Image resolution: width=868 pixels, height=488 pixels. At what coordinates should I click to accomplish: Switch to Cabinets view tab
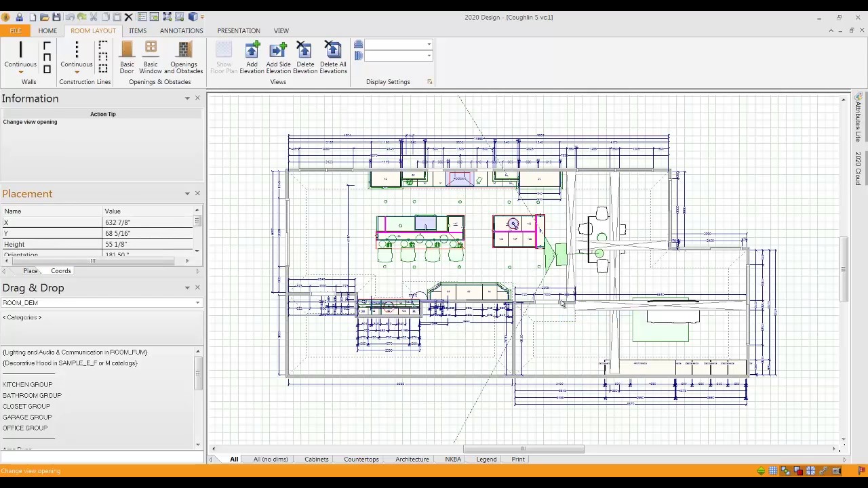pyautogui.click(x=316, y=459)
